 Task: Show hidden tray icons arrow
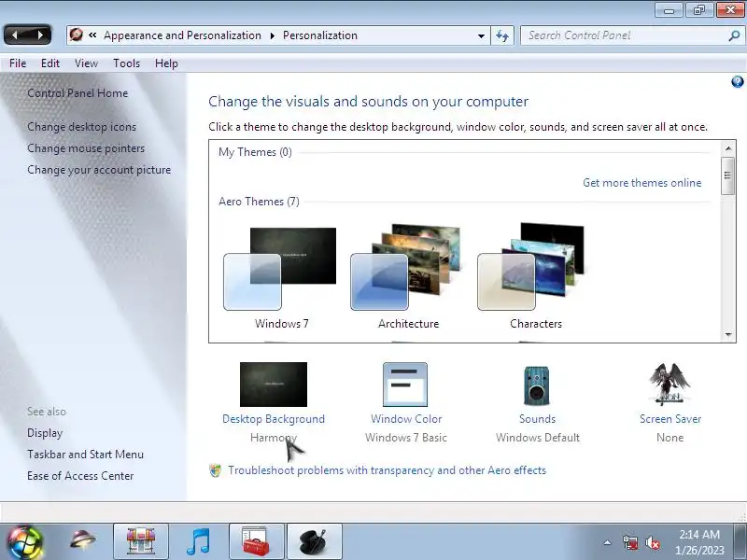pos(608,542)
